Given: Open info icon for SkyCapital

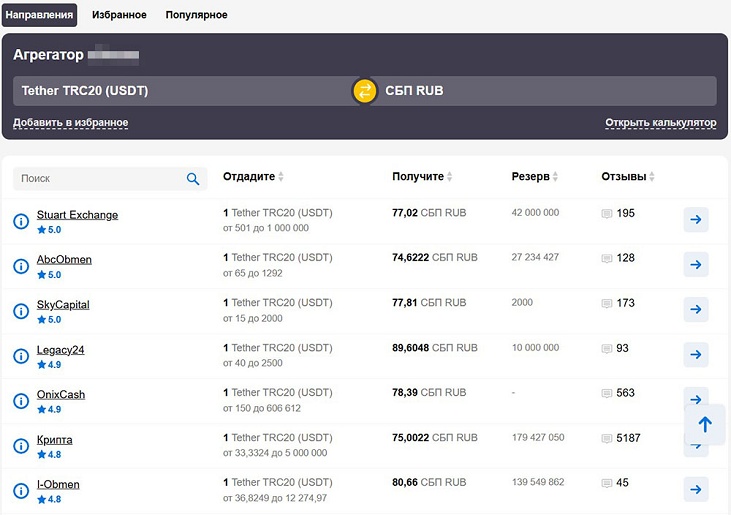Looking at the screenshot, I should 21,311.
